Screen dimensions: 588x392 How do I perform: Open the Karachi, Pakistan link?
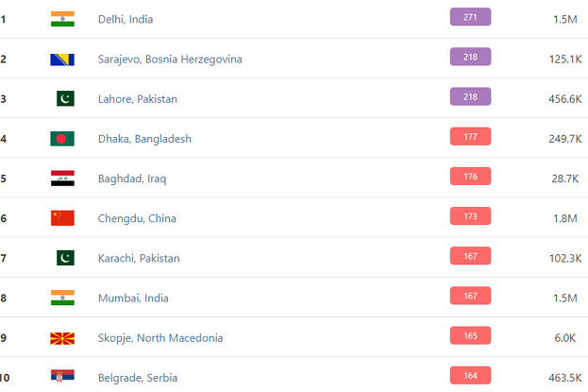click(x=139, y=258)
